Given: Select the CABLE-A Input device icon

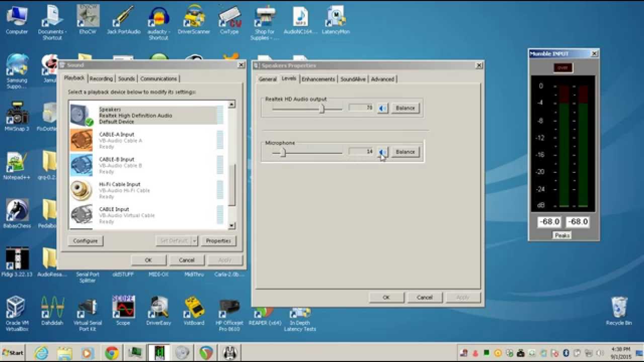Looking at the screenshot, I should 82,140.
